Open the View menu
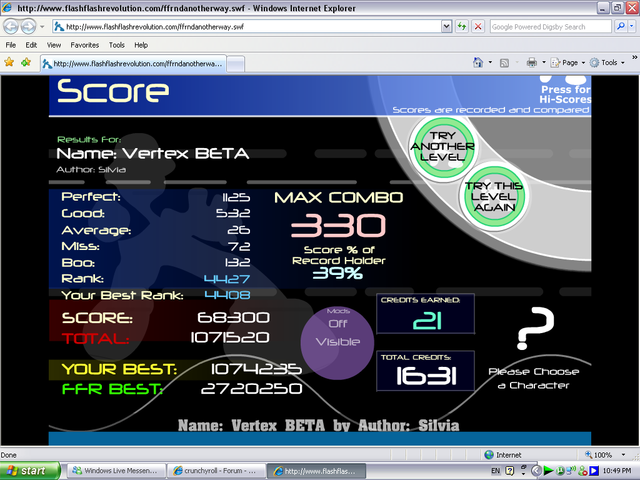Screen dimensions: 640x480 pyautogui.click(x=54, y=45)
